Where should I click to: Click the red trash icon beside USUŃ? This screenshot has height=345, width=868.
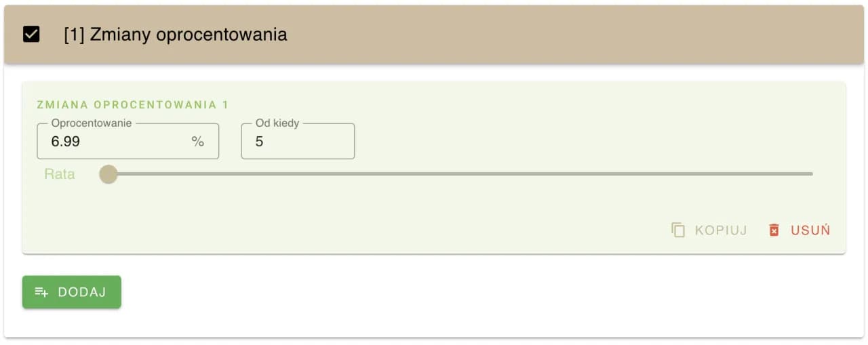pyautogui.click(x=774, y=230)
